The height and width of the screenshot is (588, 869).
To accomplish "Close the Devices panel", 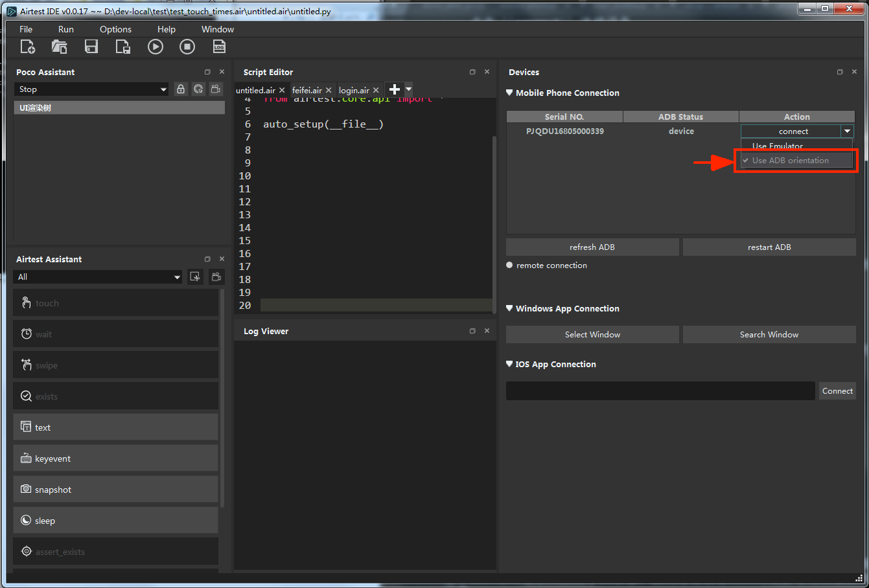I will [x=855, y=72].
